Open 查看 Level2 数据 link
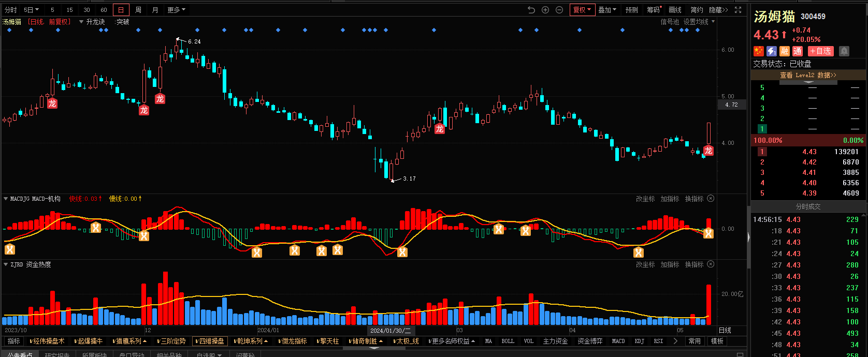This screenshot has height=357, width=868. 808,75
